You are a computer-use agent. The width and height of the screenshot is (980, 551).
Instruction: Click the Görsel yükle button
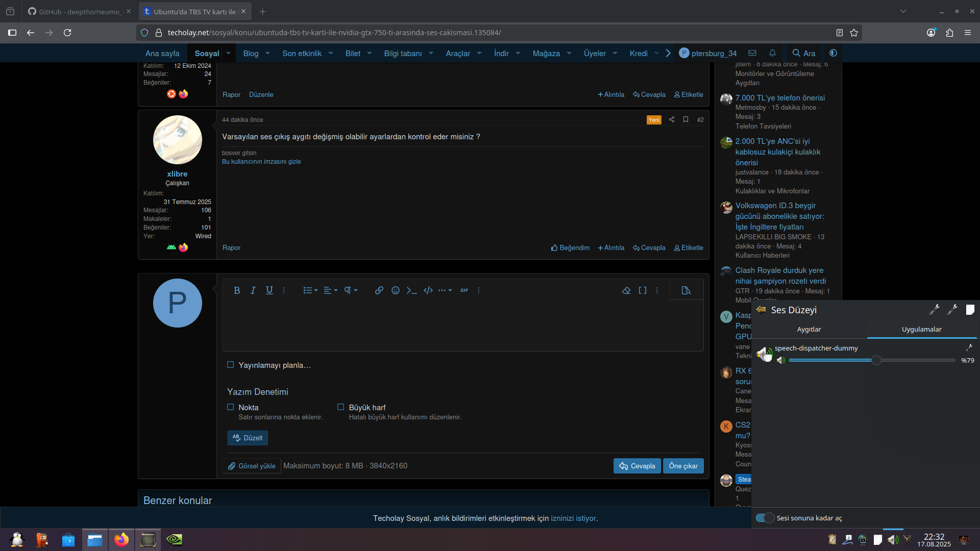tap(252, 466)
